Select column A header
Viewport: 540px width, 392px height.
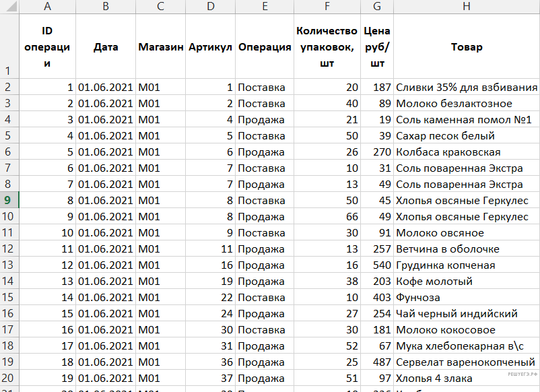(x=47, y=7)
